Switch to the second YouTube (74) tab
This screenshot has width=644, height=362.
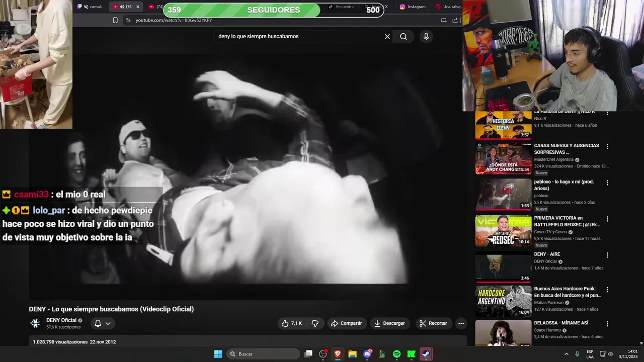pyautogui.click(x=156, y=7)
